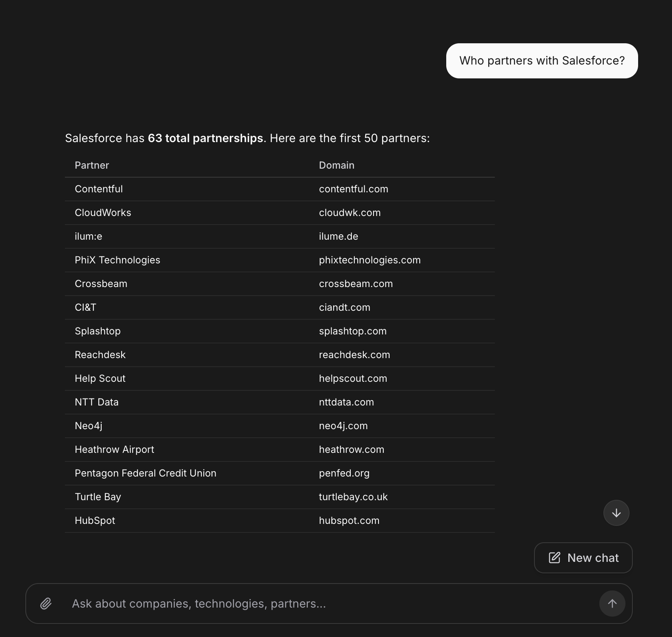Screen dimensions: 672x637
Task: Click the penfed.org domain link
Action: [x=344, y=473]
